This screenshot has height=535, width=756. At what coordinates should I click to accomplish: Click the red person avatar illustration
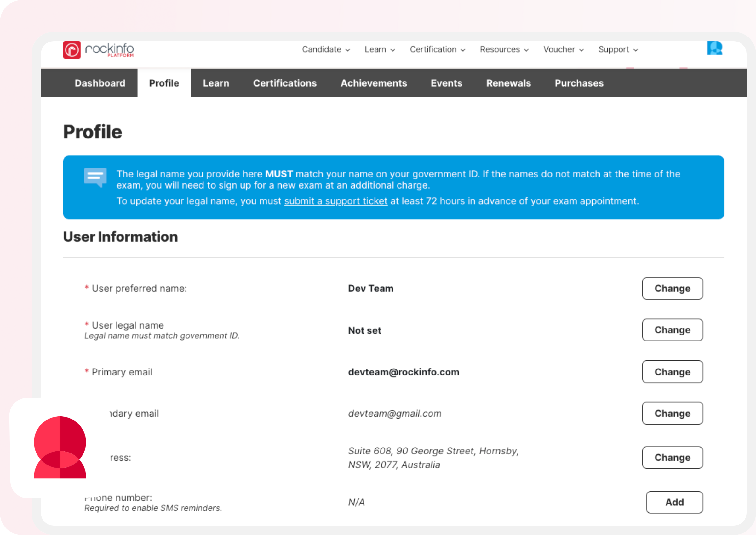click(60, 448)
